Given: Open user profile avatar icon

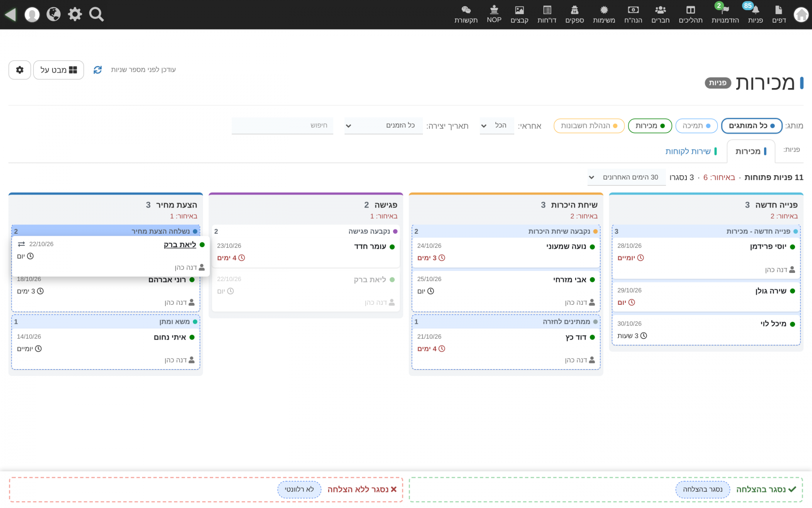Looking at the screenshot, I should (x=32, y=15).
